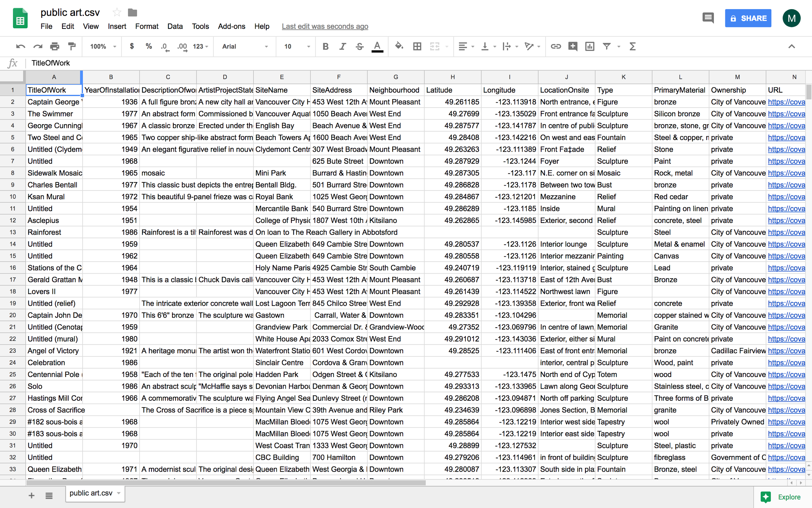Click the Functions sigma icon
Screen dimensions: 812x508
(x=632, y=46)
